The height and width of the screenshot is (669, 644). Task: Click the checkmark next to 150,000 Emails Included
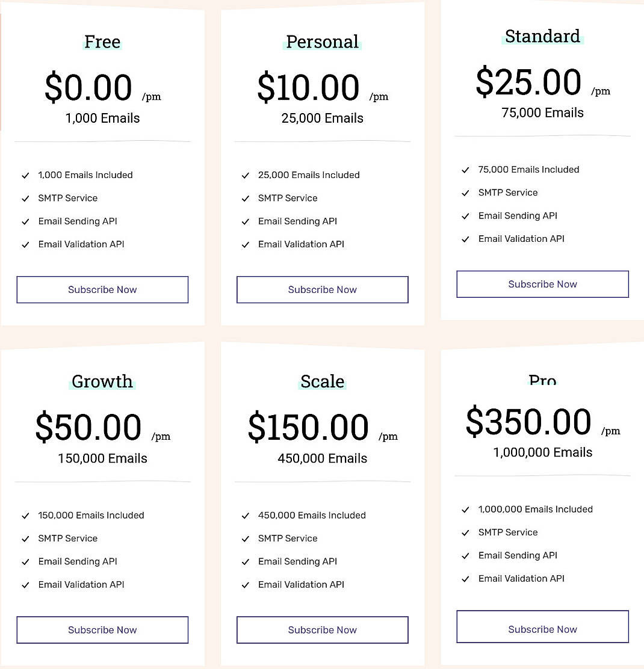pyautogui.click(x=25, y=516)
